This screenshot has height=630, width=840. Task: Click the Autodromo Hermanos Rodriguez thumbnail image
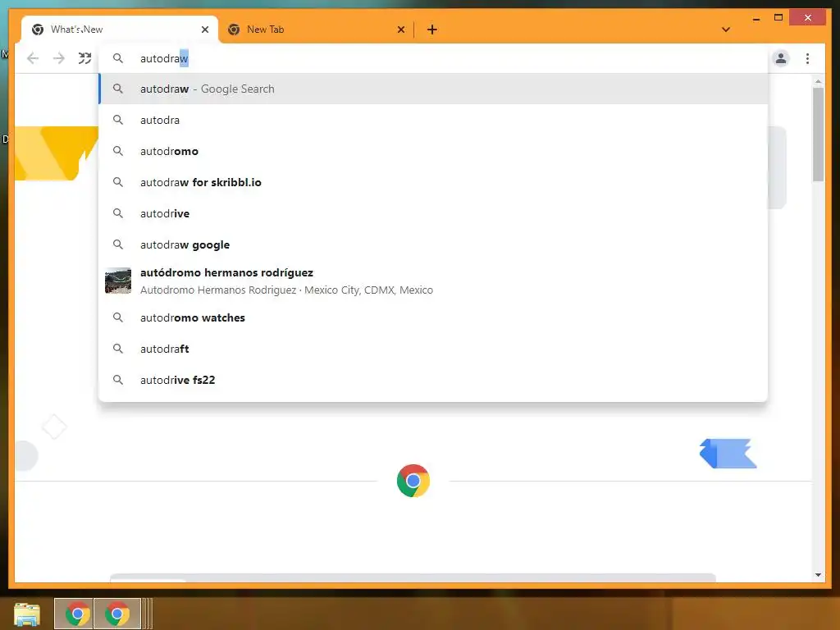click(x=118, y=281)
